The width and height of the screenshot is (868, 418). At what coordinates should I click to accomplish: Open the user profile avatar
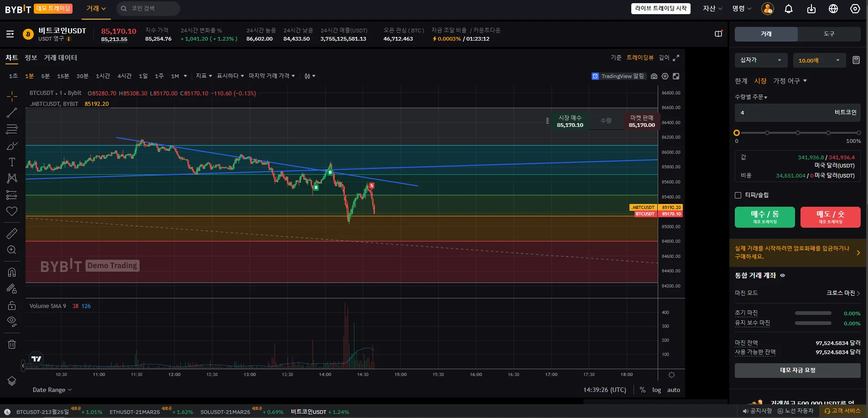(768, 9)
